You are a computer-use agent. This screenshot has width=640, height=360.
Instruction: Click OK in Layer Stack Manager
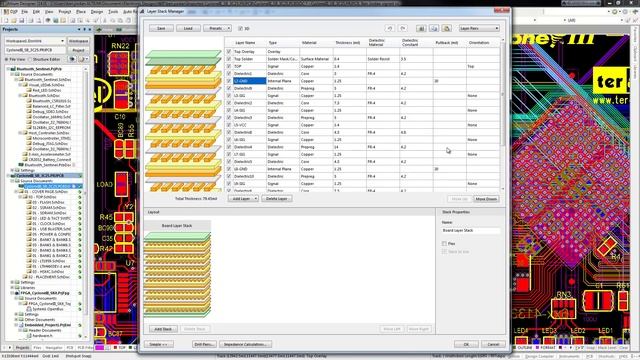click(x=466, y=344)
